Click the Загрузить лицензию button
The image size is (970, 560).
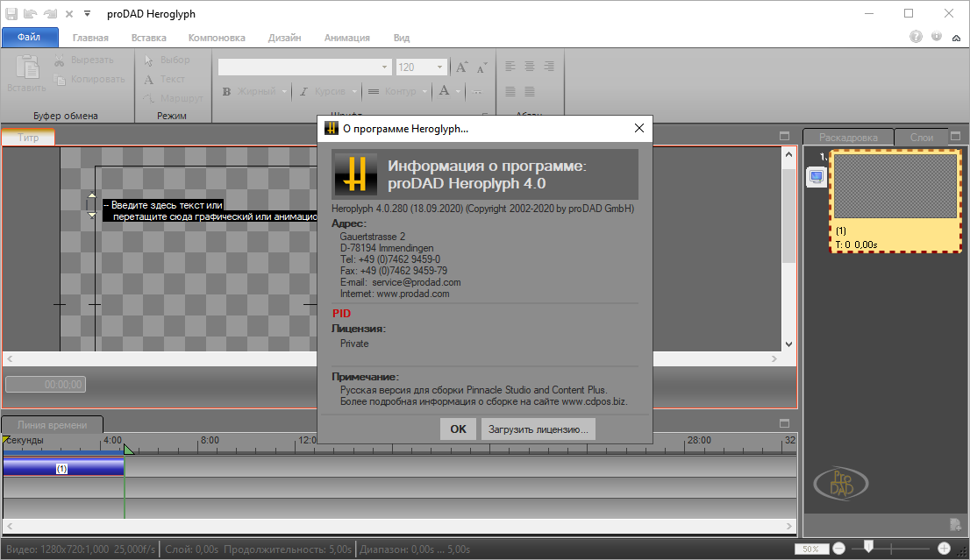[538, 429]
